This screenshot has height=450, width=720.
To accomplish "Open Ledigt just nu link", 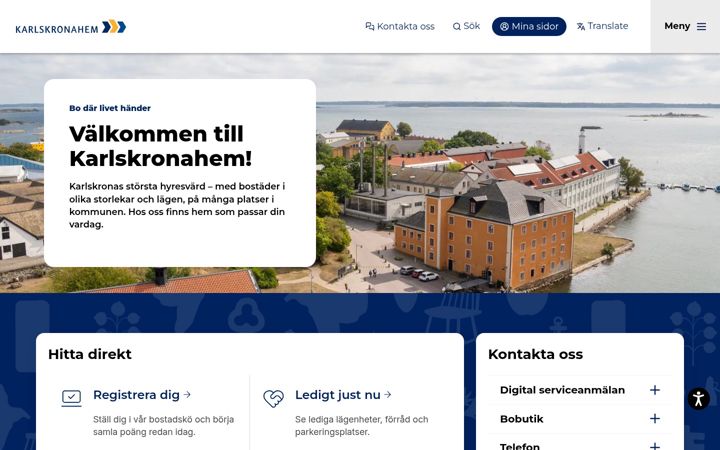I will 343,395.
